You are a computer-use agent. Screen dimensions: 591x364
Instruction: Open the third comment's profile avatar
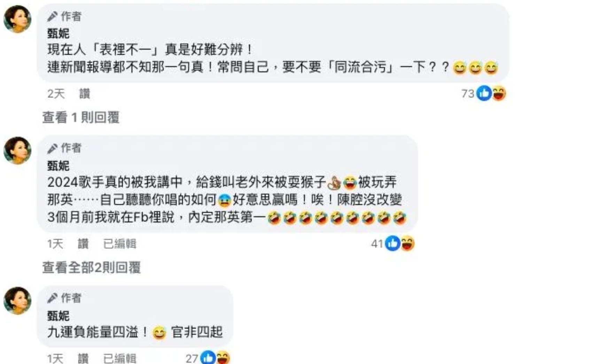pyautogui.click(x=17, y=301)
